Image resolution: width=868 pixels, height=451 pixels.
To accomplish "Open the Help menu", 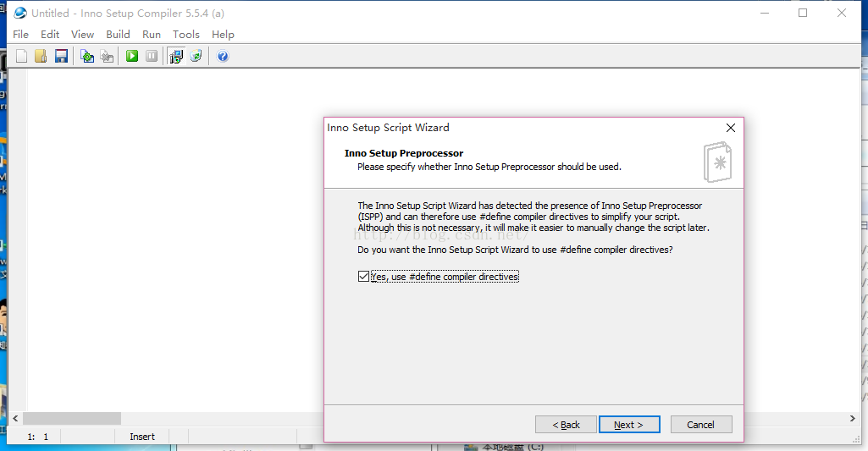I will (223, 35).
